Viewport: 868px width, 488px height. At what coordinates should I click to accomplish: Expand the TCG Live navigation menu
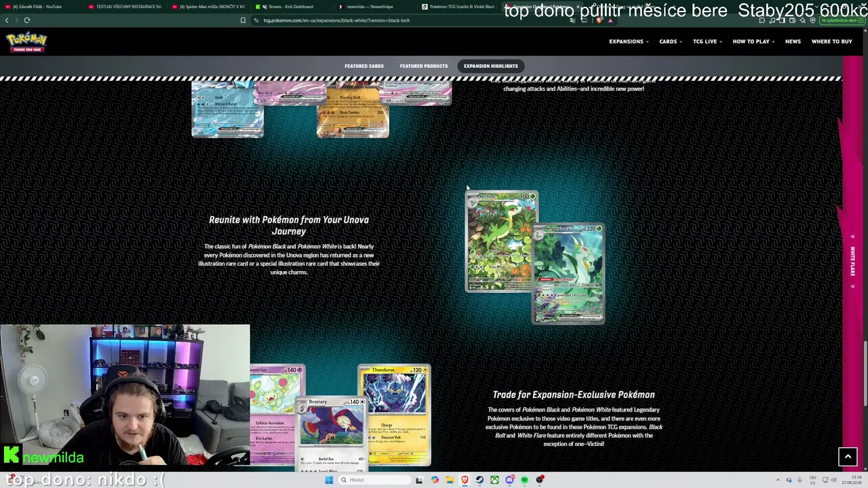point(707,41)
